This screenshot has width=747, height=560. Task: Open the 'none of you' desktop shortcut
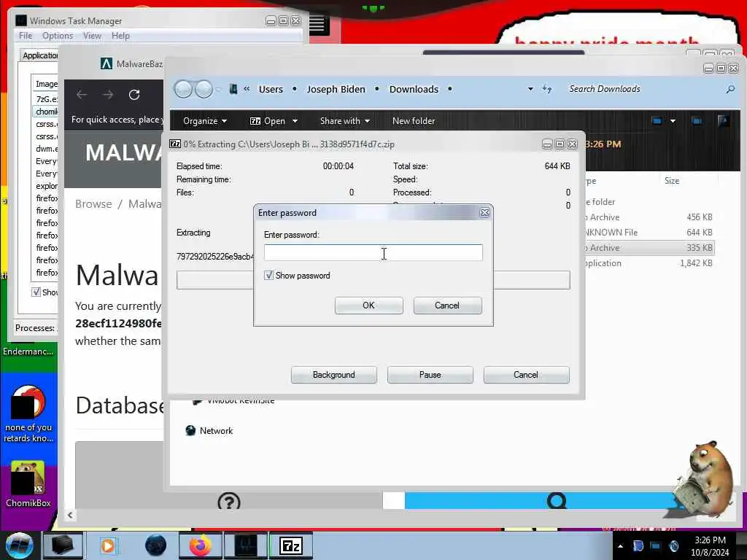coord(28,414)
